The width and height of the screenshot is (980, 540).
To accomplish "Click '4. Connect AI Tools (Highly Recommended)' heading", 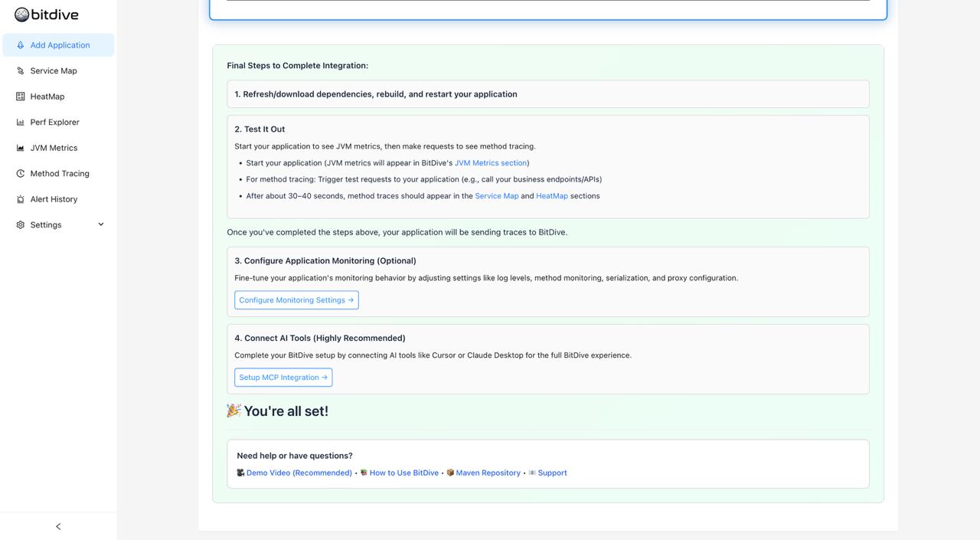I will tap(320, 339).
